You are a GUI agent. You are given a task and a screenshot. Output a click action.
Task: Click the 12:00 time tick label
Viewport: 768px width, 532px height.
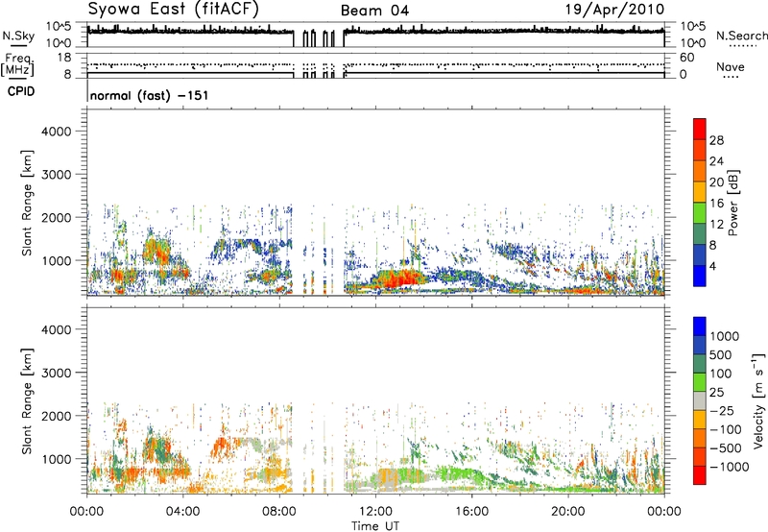(x=375, y=512)
